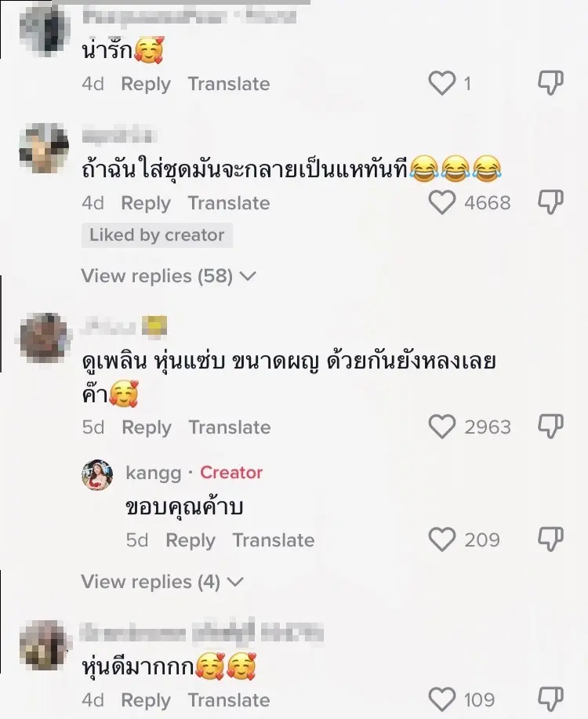Dislike the comment with 2963 likes
The image size is (588, 719).
(x=550, y=427)
